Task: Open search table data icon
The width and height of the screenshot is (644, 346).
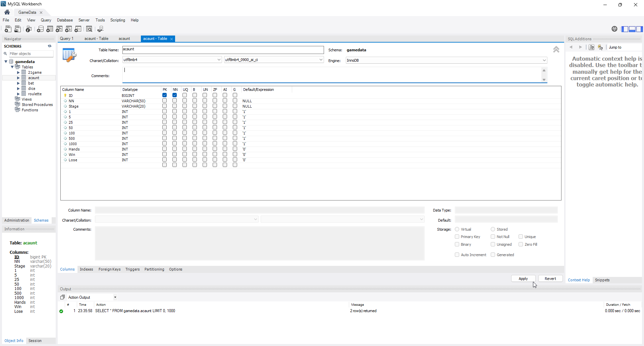Action: coord(89,29)
